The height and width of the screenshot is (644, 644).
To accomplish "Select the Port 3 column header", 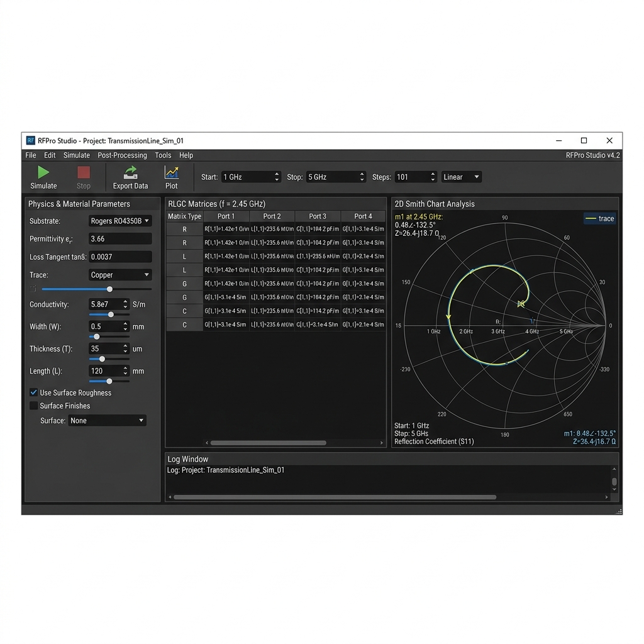I will [318, 216].
